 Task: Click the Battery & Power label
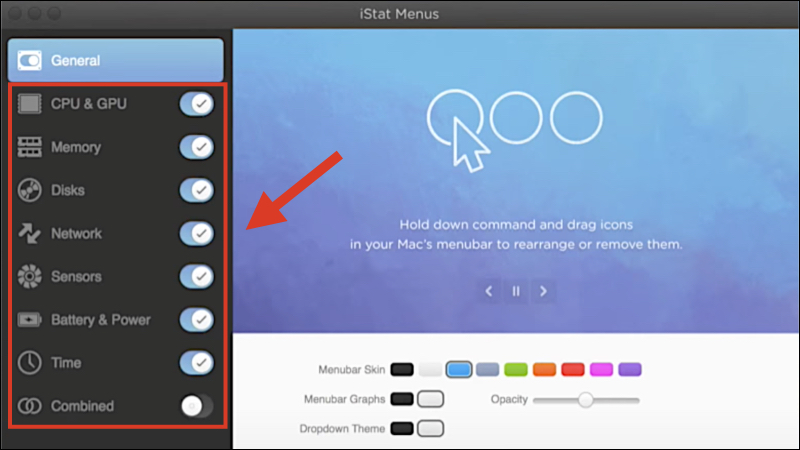[x=101, y=320]
